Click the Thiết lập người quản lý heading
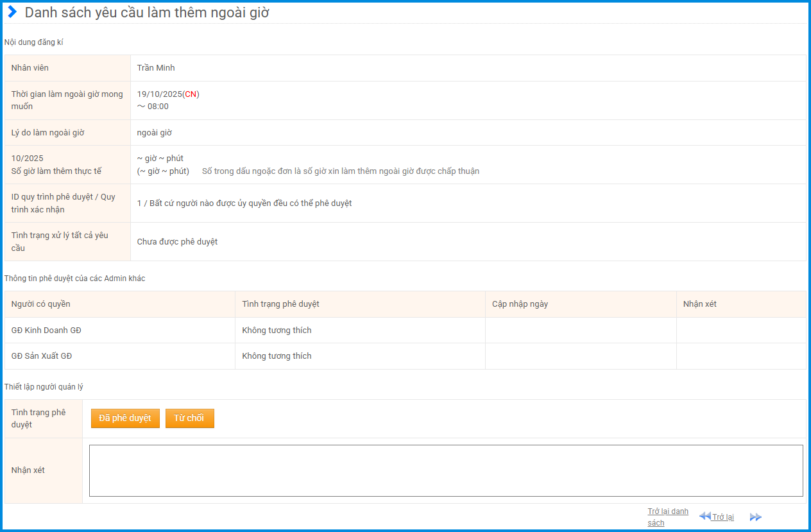This screenshot has height=532, width=811. point(44,387)
